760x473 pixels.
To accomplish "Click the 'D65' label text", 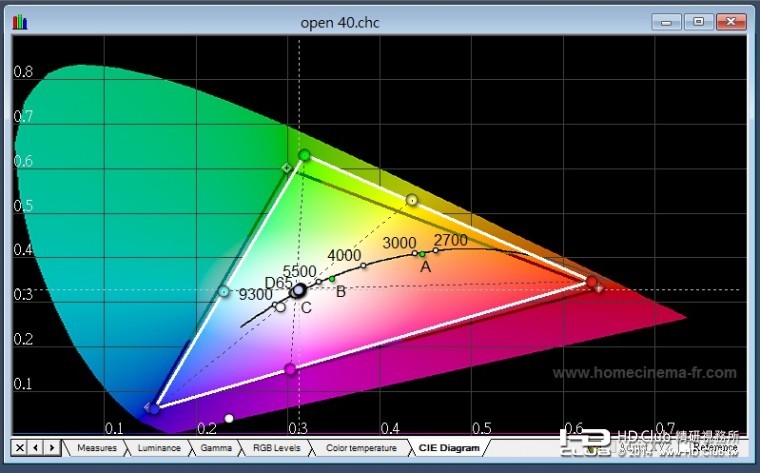I will pyautogui.click(x=278, y=283).
